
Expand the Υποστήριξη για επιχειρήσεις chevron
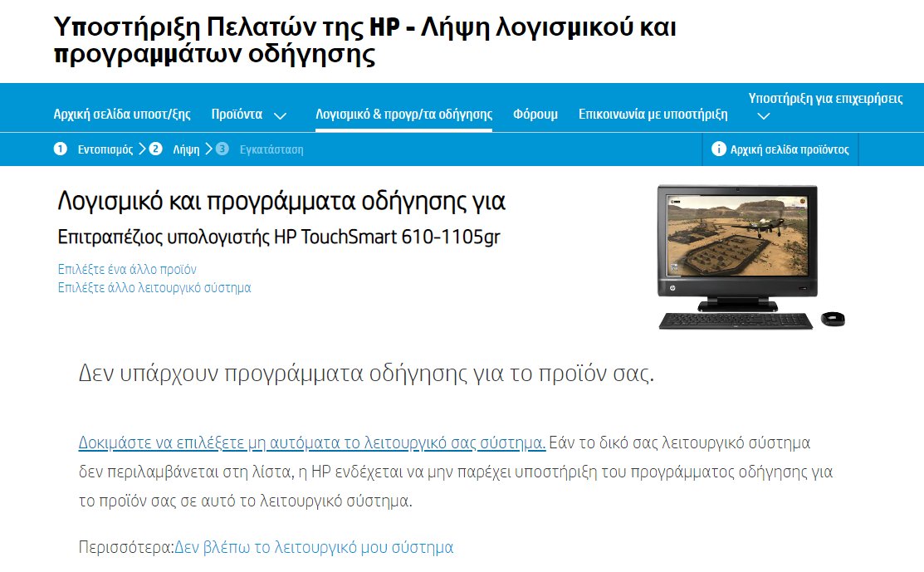[x=764, y=116]
